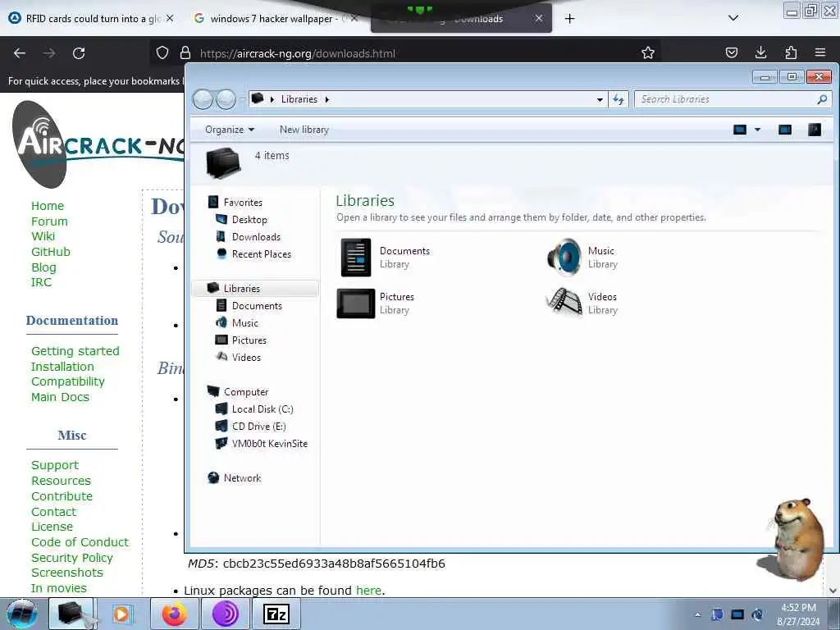Screen dimensions: 840x630
Task: Open the Pictures library icon
Action: (356, 304)
